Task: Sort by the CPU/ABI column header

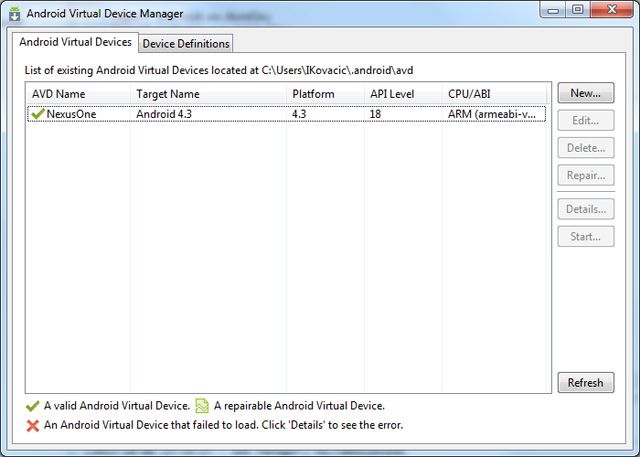Action: 494,94
